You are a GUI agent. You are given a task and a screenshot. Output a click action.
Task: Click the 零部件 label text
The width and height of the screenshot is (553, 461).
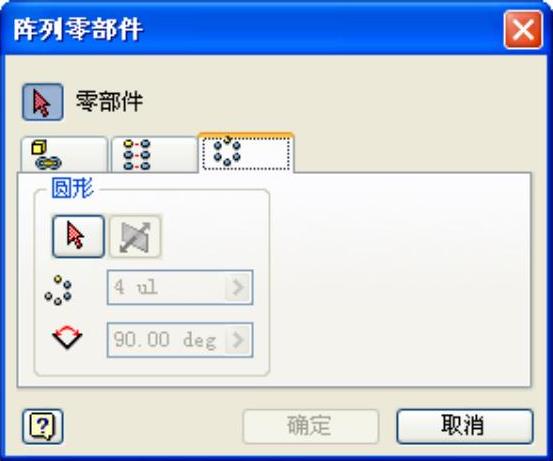click(109, 102)
